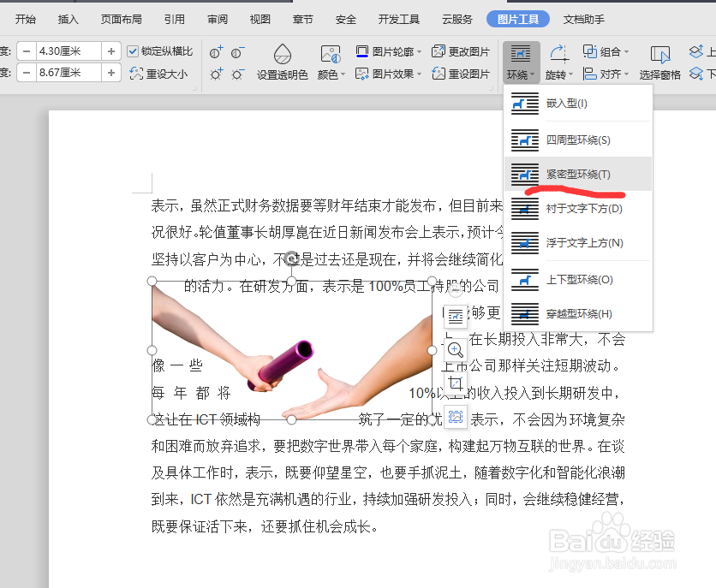Click 重设大小 to reset the picture size

(x=158, y=74)
